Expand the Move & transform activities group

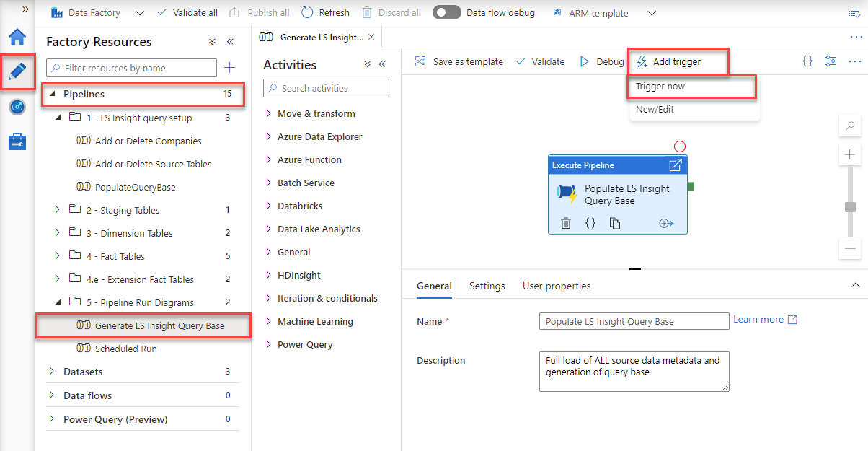269,113
